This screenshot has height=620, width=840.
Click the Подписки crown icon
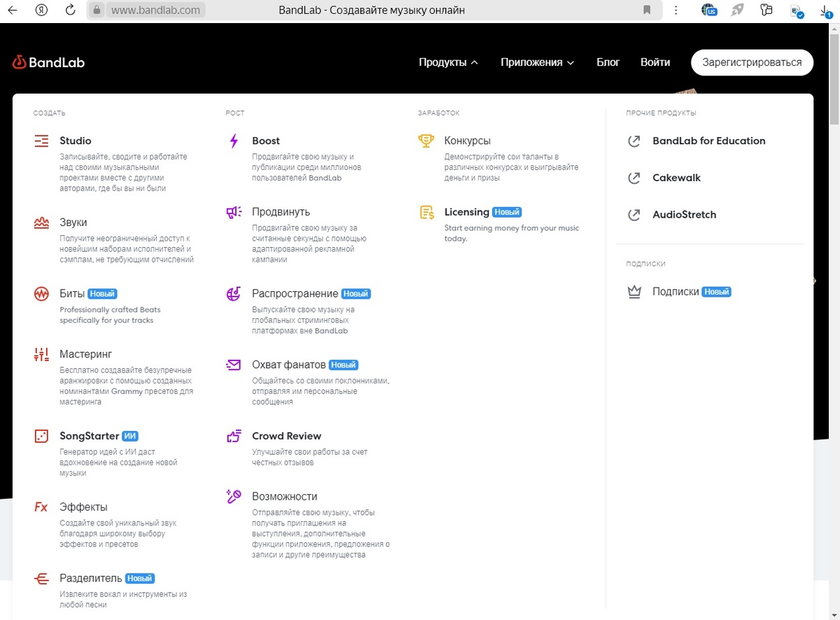[x=634, y=293]
